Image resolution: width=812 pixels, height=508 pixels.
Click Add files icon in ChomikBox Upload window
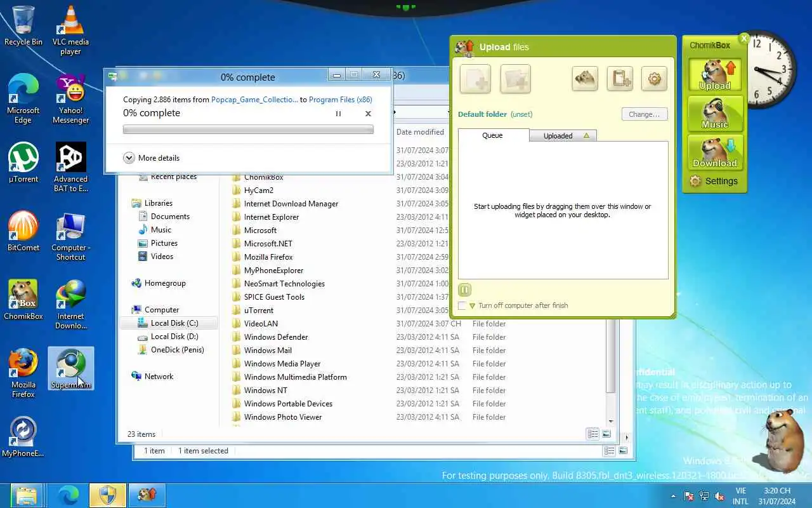click(x=474, y=79)
